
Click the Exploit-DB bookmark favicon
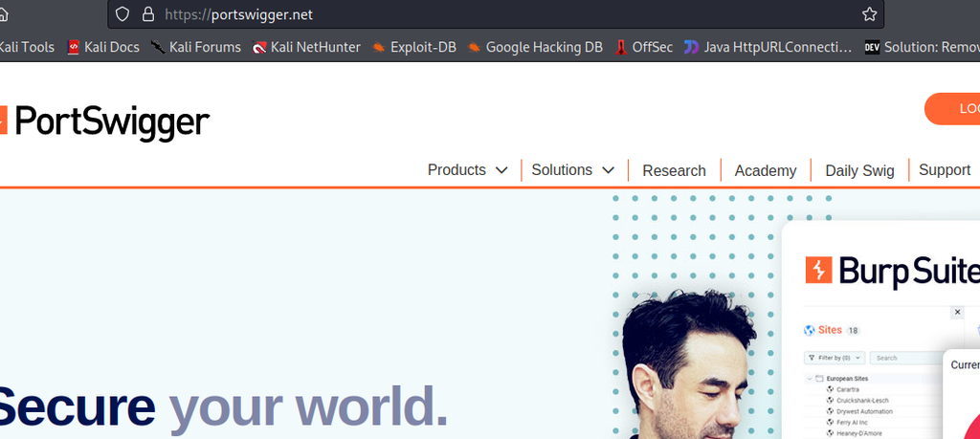[379, 47]
